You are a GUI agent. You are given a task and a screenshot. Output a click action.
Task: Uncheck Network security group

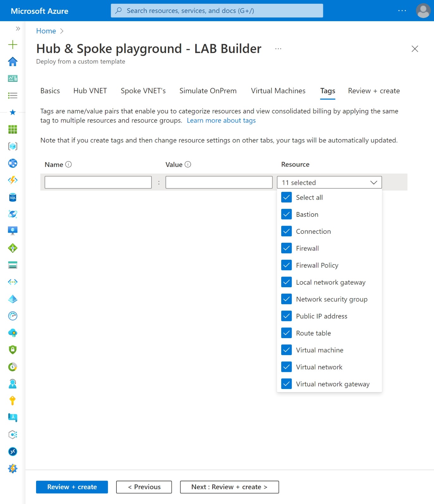point(287,299)
